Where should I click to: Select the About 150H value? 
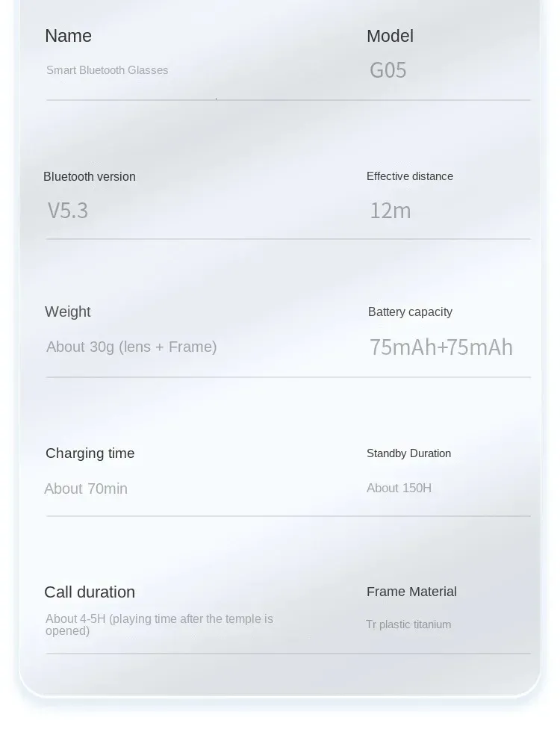point(399,488)
